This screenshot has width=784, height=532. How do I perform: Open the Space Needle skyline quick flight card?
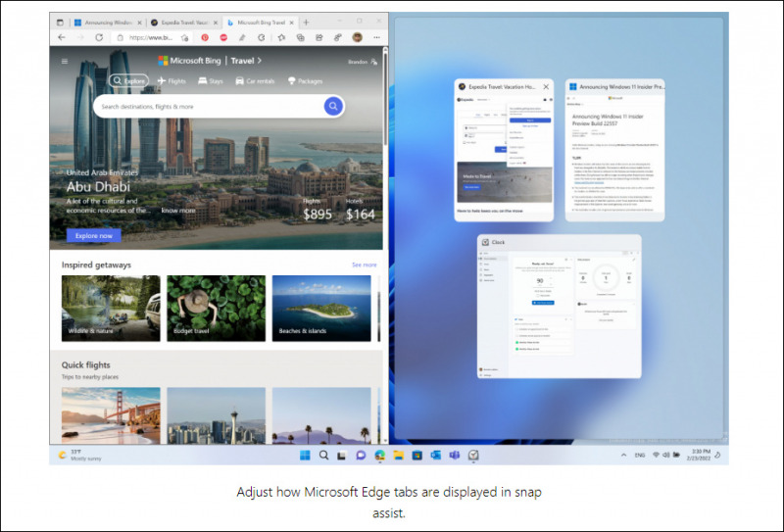[216, 415]
